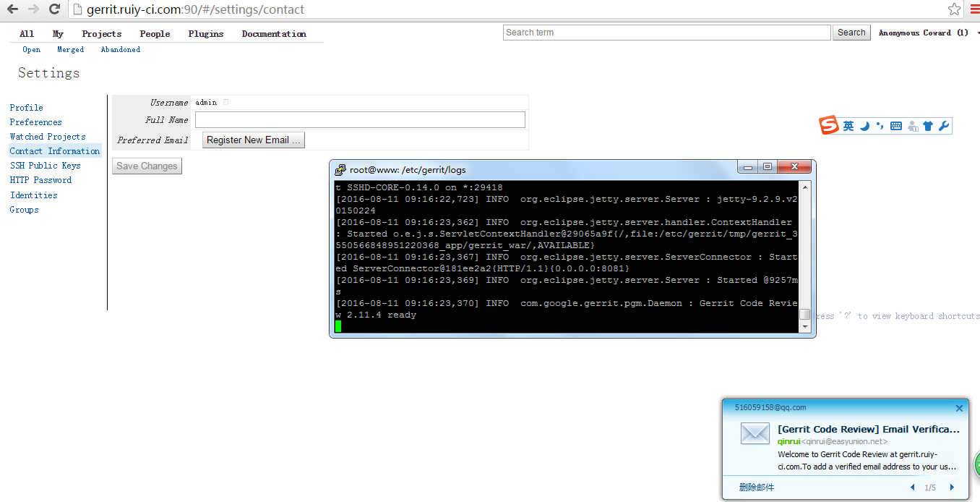This screenshot has height=502, width=980.
Task: Click the Search term input field
Action: coord(667,33)
